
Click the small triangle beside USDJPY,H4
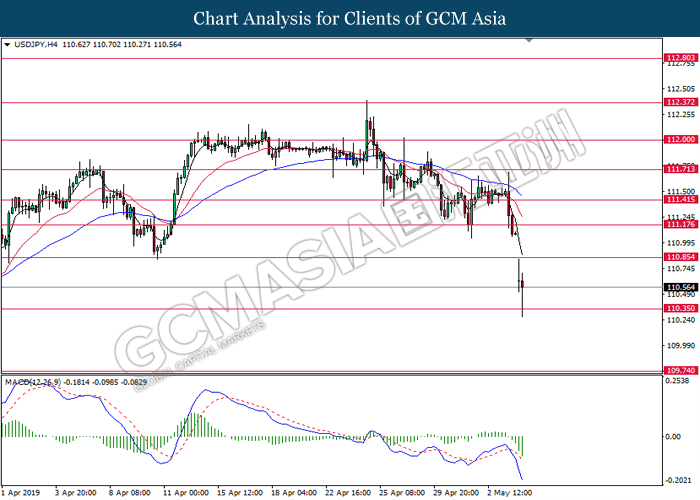coord(9,45)
